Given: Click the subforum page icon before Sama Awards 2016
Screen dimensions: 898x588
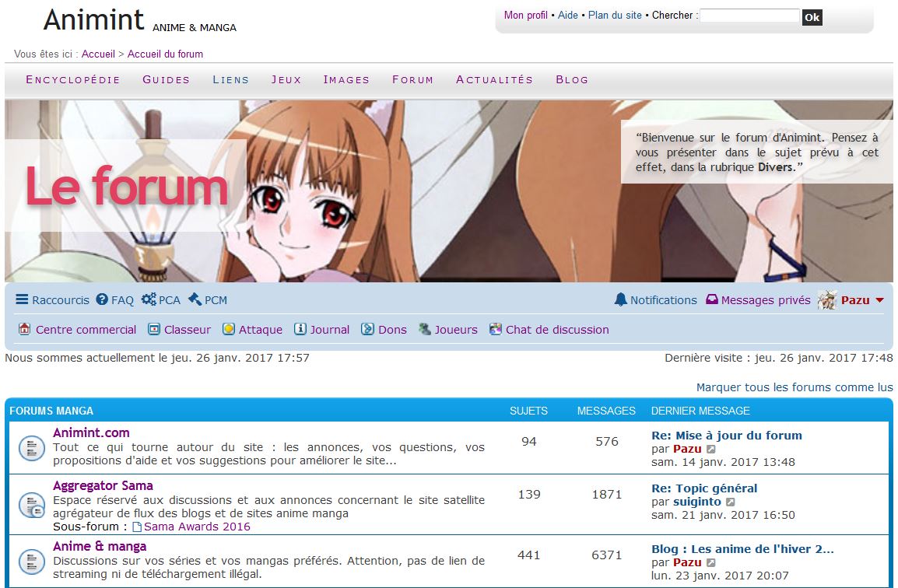Looking at the screenshot, I should pyautogui.click(x=137, y=527).
